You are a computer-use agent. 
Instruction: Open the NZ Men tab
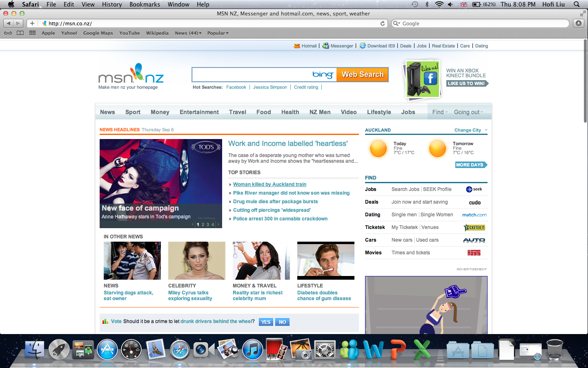[x=320, y=112]
